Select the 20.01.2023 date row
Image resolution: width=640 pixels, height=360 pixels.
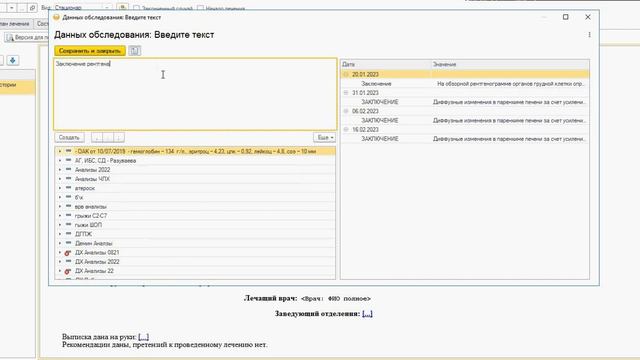tap(465, 74)
